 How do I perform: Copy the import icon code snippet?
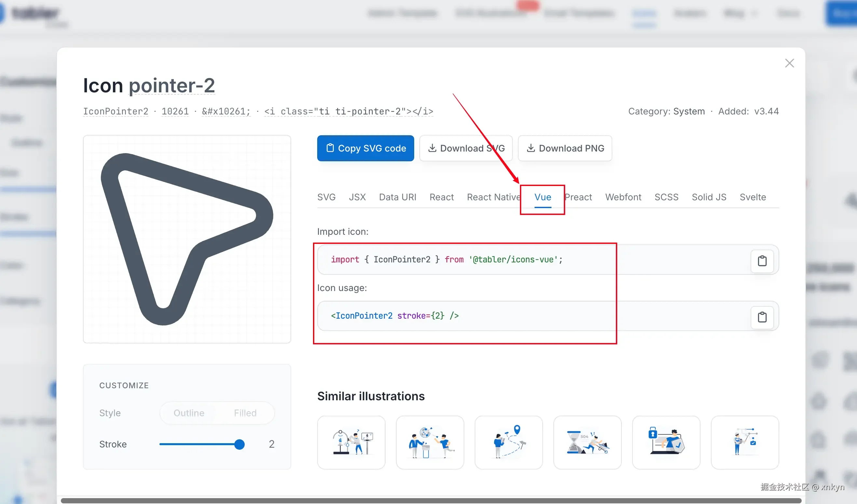click(x=762, y=261)
